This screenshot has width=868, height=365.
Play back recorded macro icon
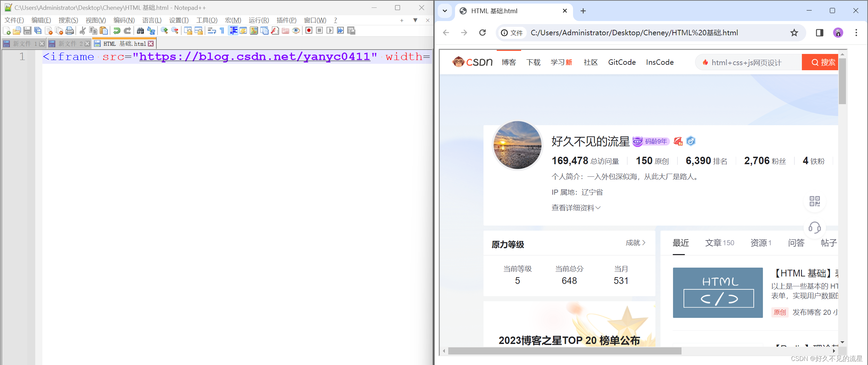(330, 31)
